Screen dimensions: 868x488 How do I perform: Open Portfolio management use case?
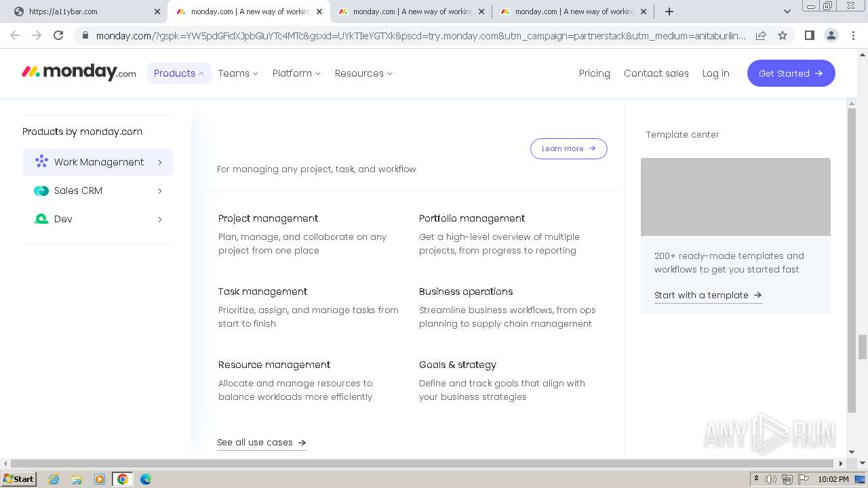click(x=472, y=218)
